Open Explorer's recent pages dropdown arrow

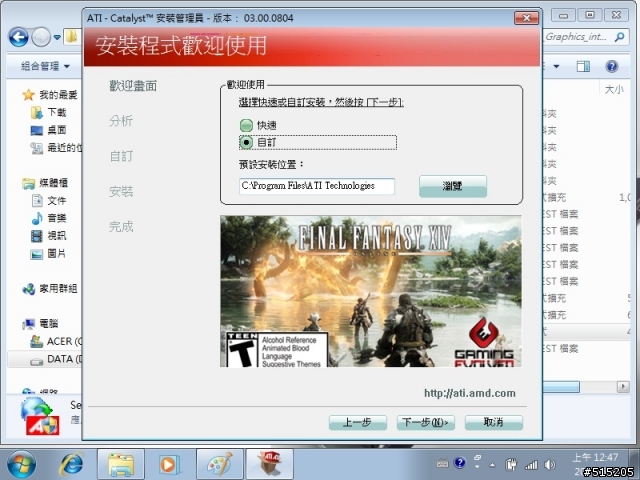[57, 38]
